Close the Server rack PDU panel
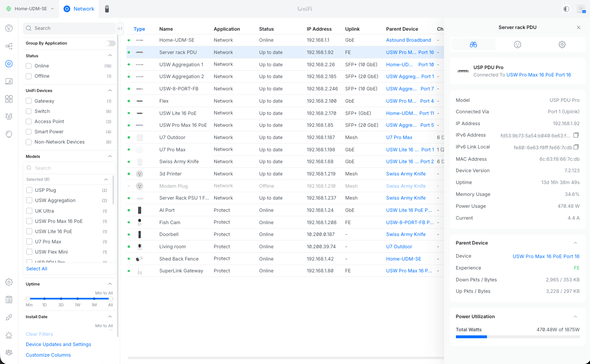Image resolution: width=590 pixels, height=364 pixels. (x=579, y=27)
